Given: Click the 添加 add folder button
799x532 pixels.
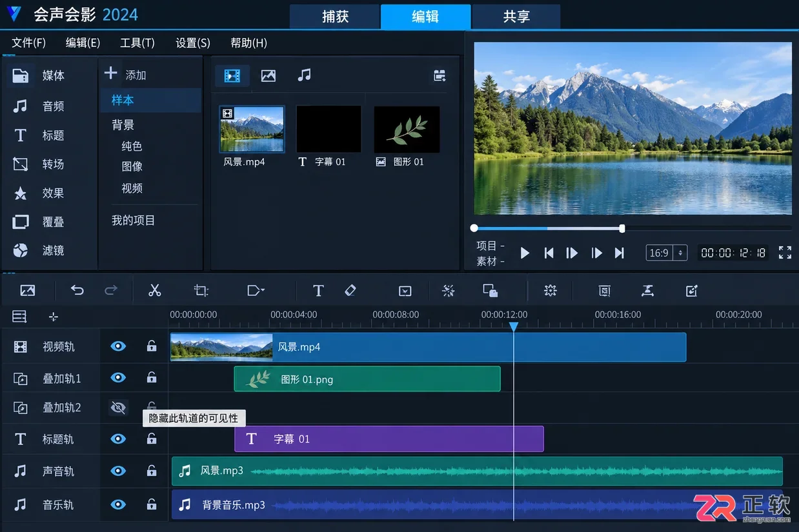Looking at the screenshot, I should click(x=126, y=74).
